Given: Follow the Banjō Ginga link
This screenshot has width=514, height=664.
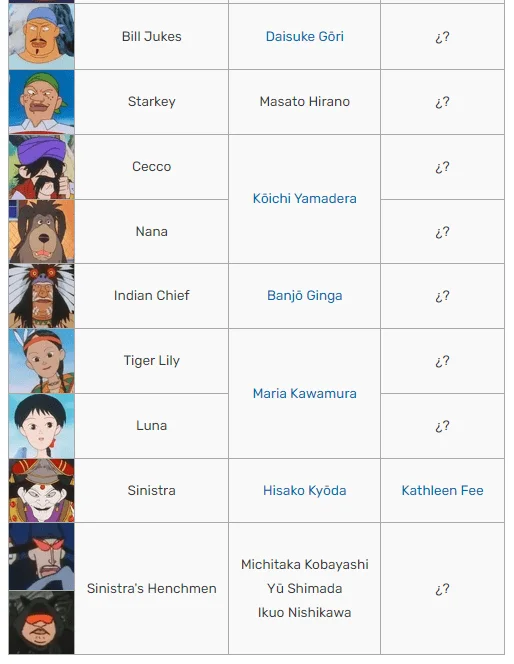Looking at the screenshot, I should click(x=304, y=296).
